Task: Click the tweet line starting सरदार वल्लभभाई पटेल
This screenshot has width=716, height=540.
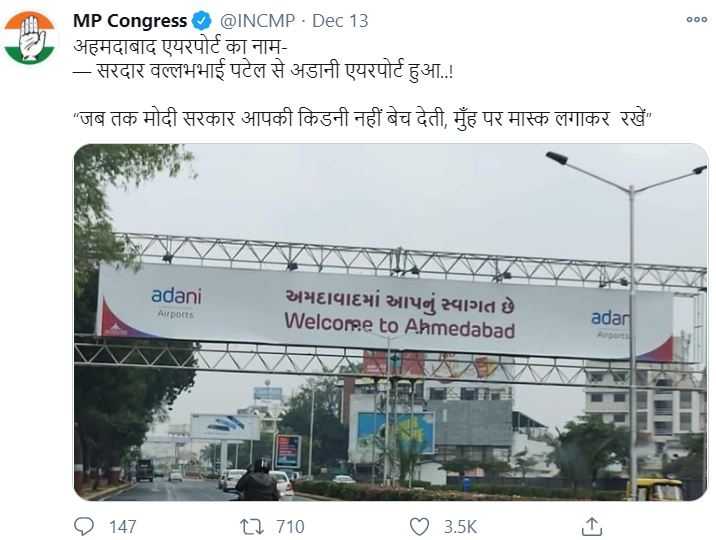Action: point(263,71)
